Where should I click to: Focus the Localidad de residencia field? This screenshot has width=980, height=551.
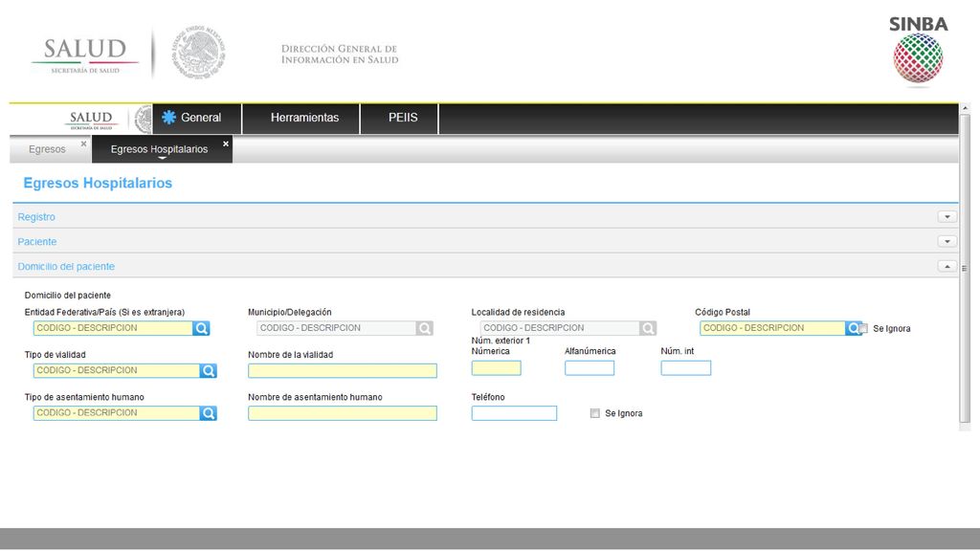point(560,328)
